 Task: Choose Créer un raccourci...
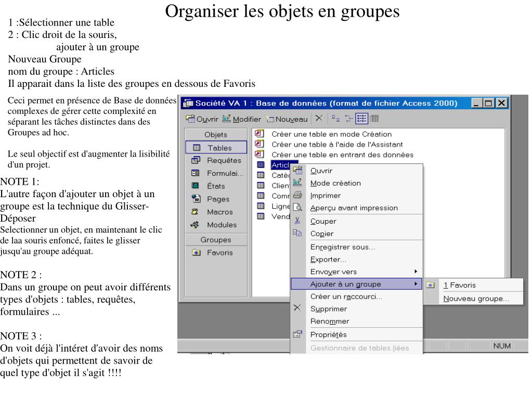tap(357, 297)
